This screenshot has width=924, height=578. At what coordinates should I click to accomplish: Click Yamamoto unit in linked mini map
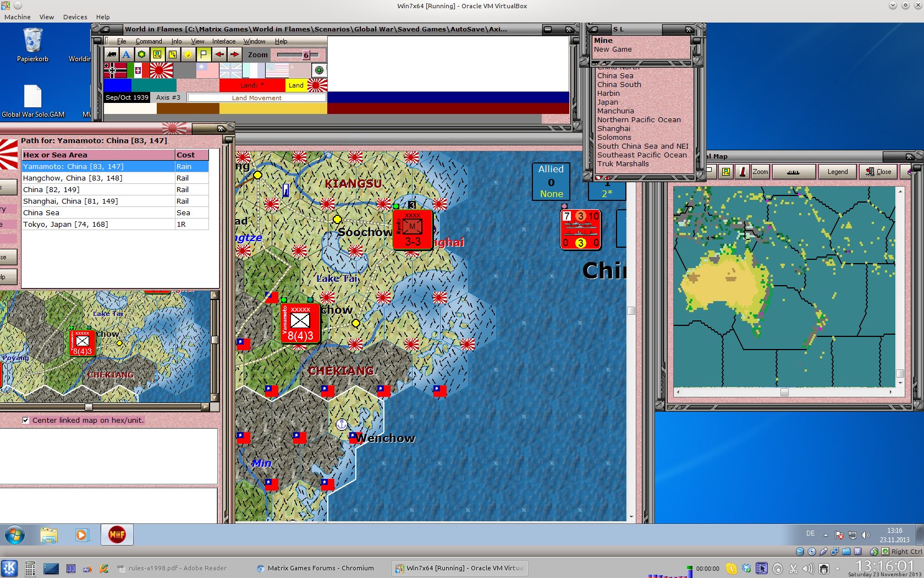click(x=82, y=342)
